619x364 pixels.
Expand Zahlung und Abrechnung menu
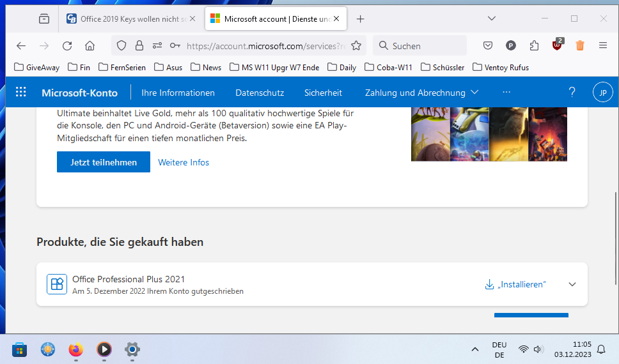(x=421, y=93)
